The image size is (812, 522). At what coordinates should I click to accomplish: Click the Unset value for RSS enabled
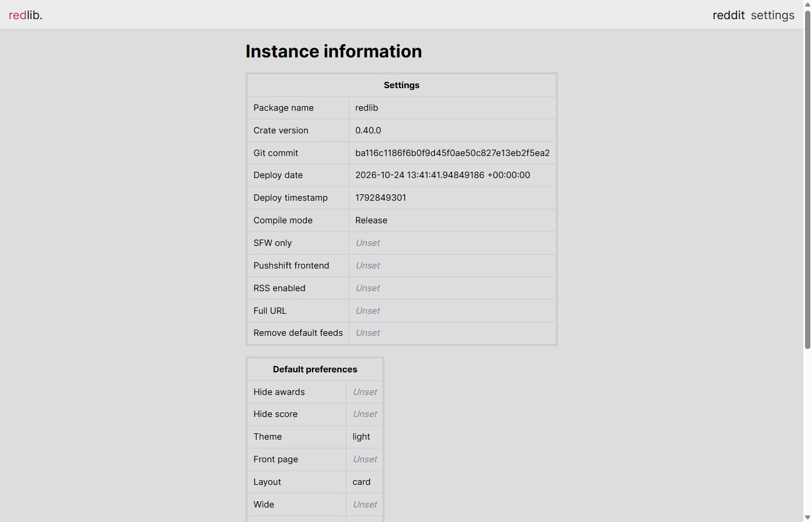tap(368, 288)
